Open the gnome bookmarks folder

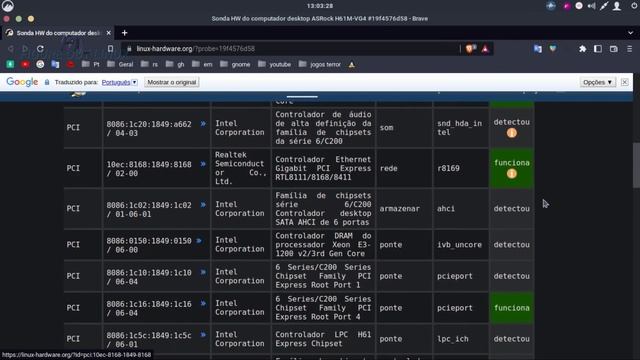(235, 64)
